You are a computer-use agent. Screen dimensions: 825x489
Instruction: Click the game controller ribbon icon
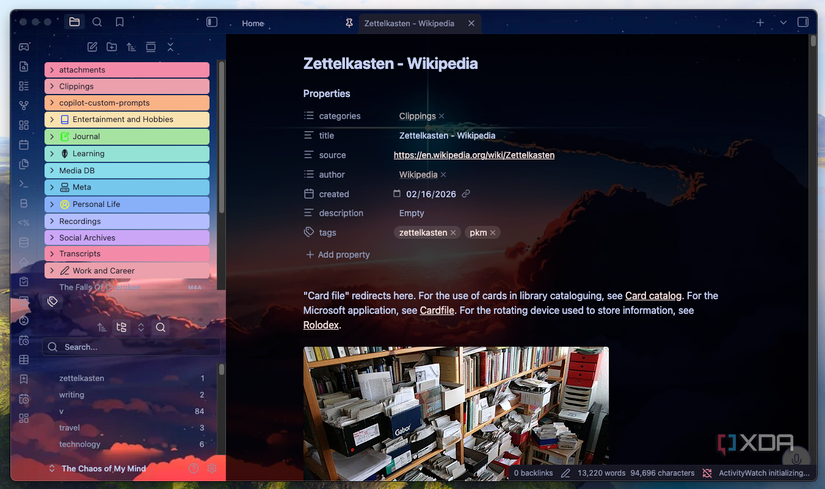pos(24,47)
